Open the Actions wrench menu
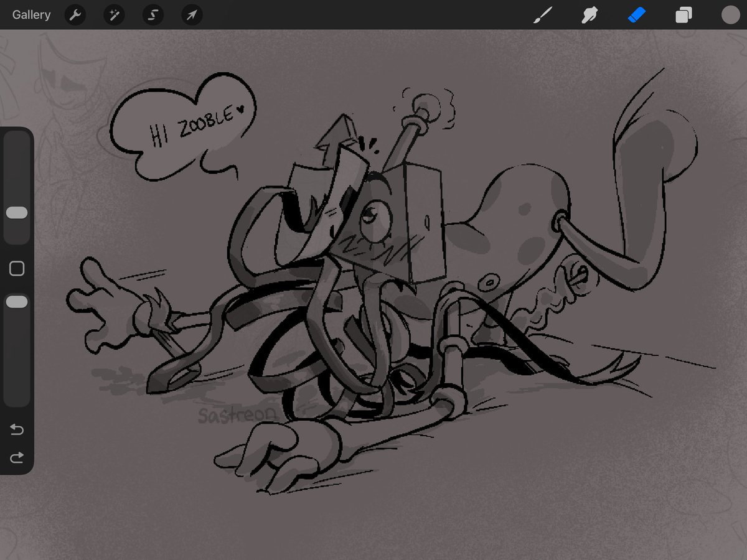 tap(75, 15)
